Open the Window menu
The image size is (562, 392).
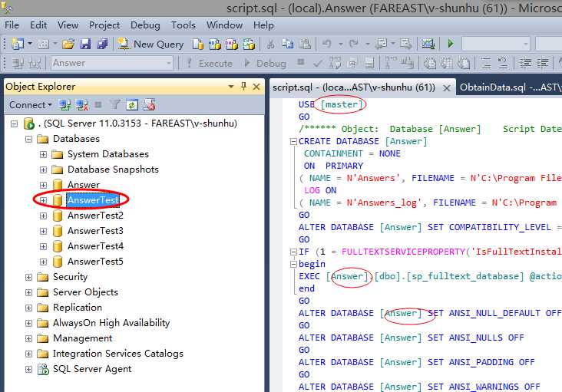pyautogui.click(x=224, y=25)
